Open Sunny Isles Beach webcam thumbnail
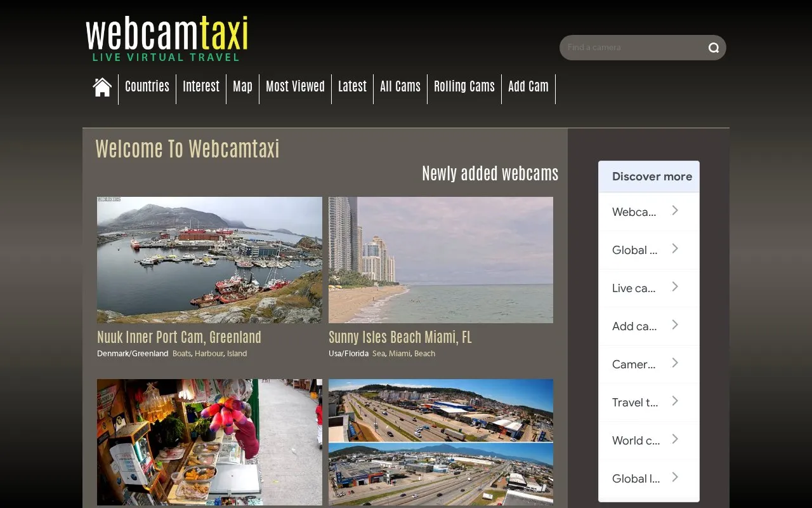 (441, 260)
